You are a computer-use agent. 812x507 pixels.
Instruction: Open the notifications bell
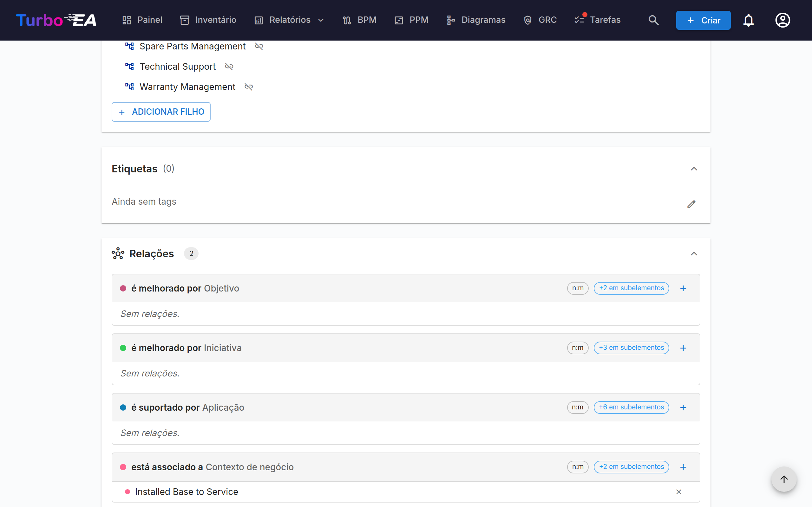pos(748,20)
